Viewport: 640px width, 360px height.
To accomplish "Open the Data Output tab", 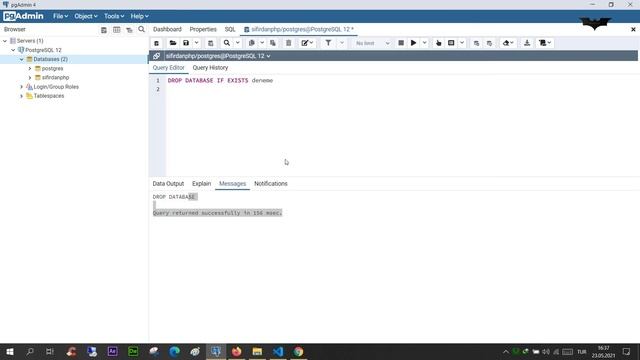I will 168,184.
